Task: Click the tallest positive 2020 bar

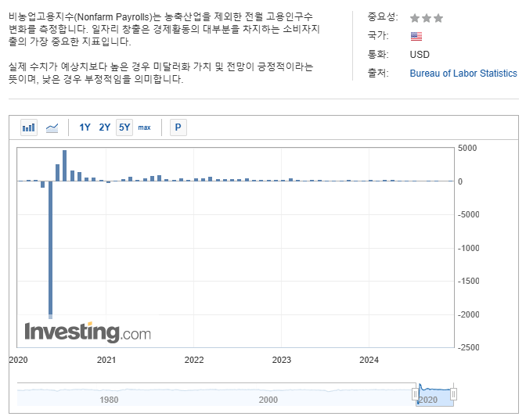Action: 64,166
